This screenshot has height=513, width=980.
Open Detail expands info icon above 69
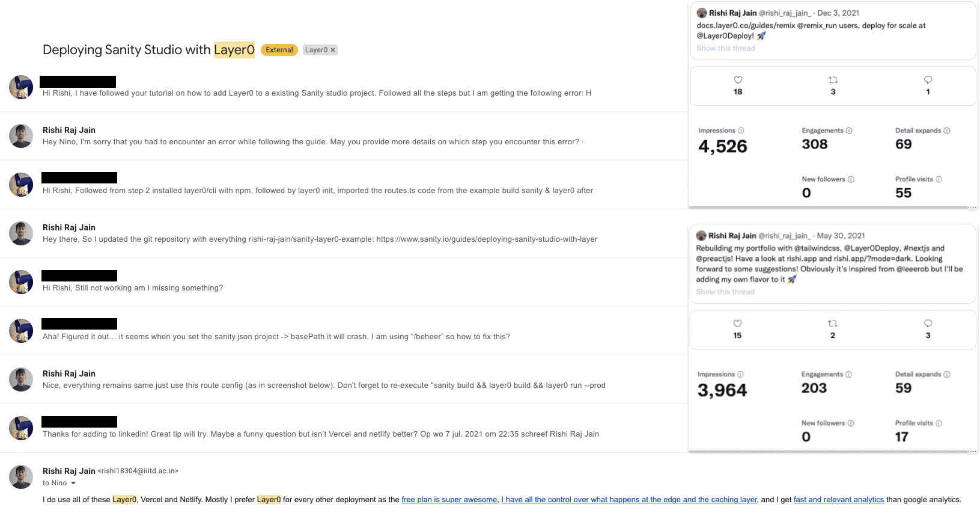pyautogui.click(x=947, y=131)
